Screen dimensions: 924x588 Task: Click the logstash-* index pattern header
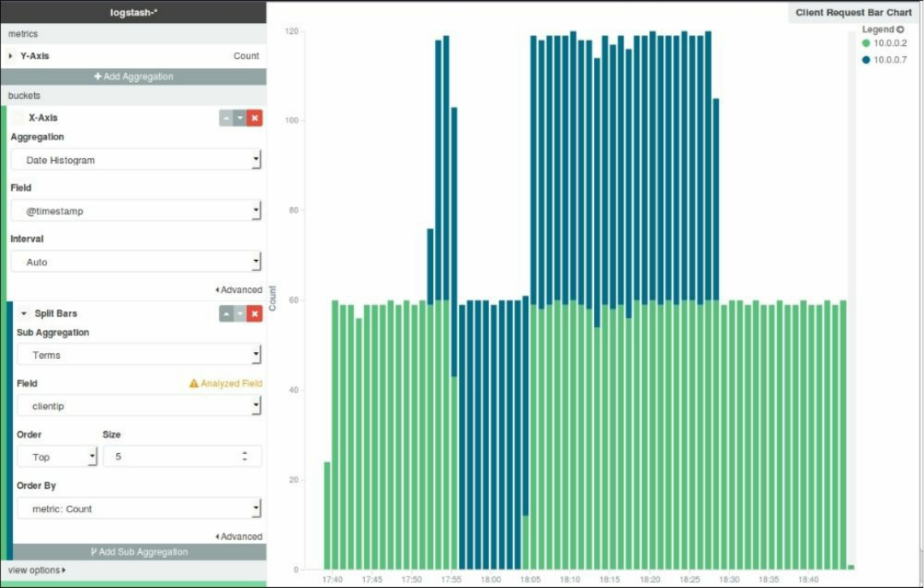(x=133, y=12)
